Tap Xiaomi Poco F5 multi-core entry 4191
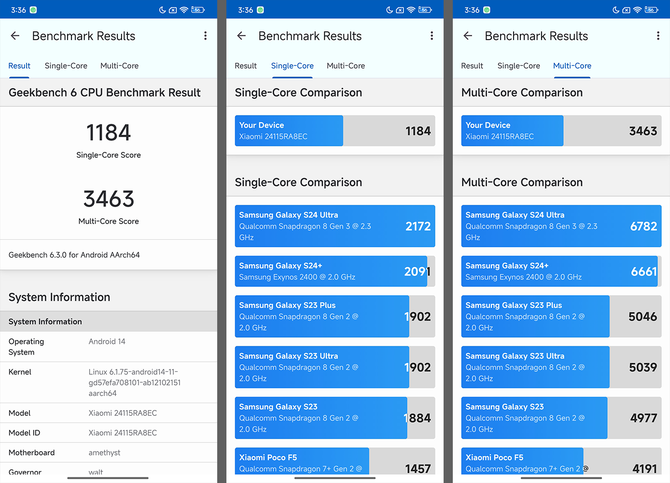 coord(561,461)
